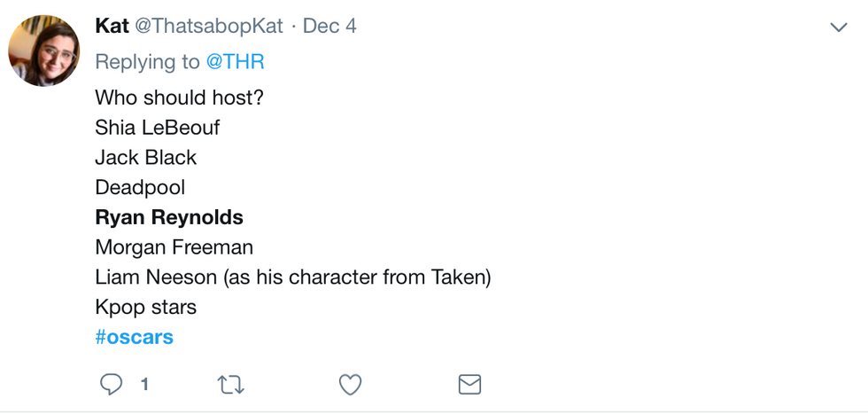Viewport: 868px width, 414px height.
Task: Follow the #oscars hashtag link
Action: click(x=135, y=337)
